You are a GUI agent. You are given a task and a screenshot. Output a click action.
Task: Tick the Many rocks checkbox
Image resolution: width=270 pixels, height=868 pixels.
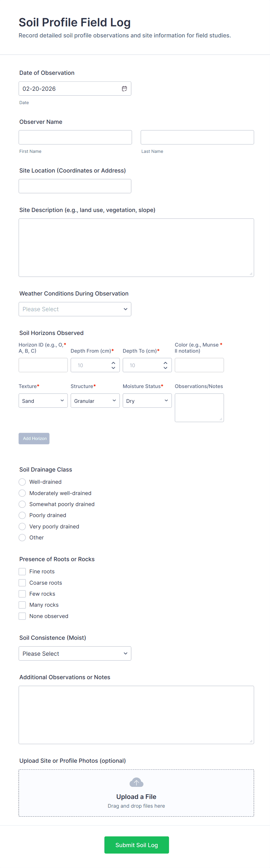(22, 605)
